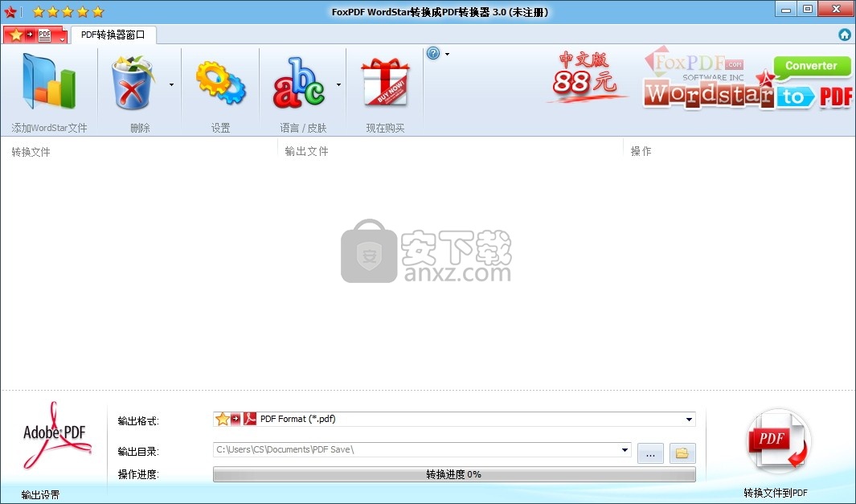The width and height of the screenshot is (856, 504).
Task: Minimize the FoxPDF window
Action: coord(786,10)
